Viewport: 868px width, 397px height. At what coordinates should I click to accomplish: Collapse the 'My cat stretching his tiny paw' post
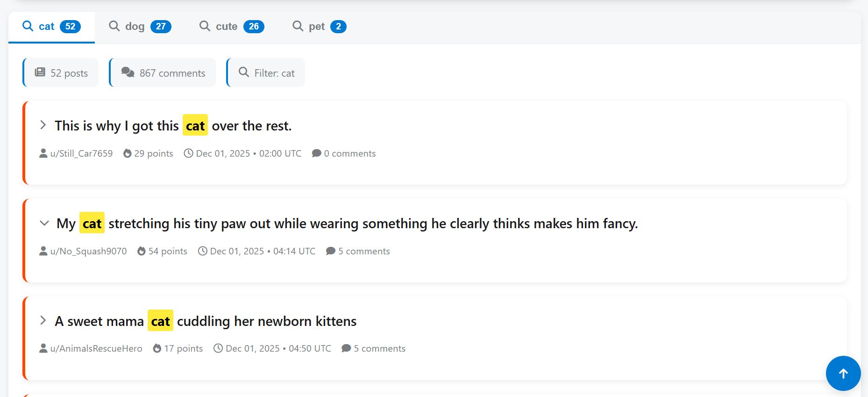coord(44,223)
